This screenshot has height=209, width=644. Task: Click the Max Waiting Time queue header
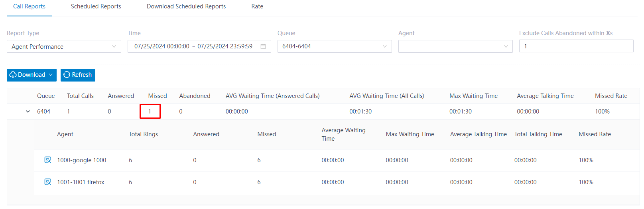point(473,96)
